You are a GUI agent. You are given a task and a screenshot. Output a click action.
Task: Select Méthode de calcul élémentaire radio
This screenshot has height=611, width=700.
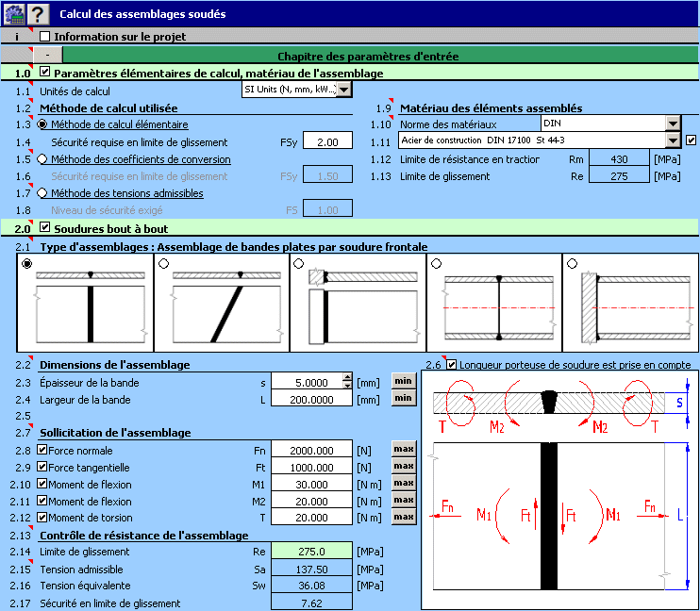pos(42,124)
